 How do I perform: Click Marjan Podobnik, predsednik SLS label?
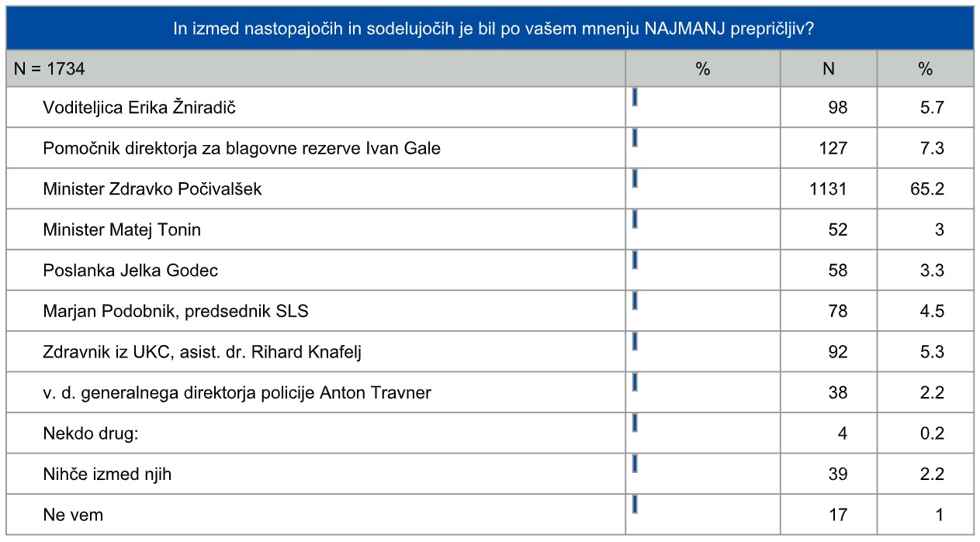click(x=176, y=312)
